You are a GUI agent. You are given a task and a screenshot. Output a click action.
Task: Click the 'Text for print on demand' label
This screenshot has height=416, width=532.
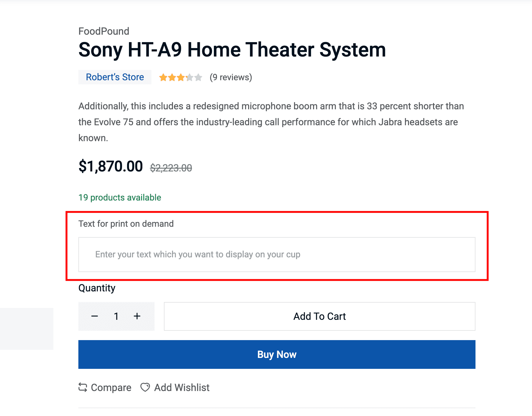(126, 224)
